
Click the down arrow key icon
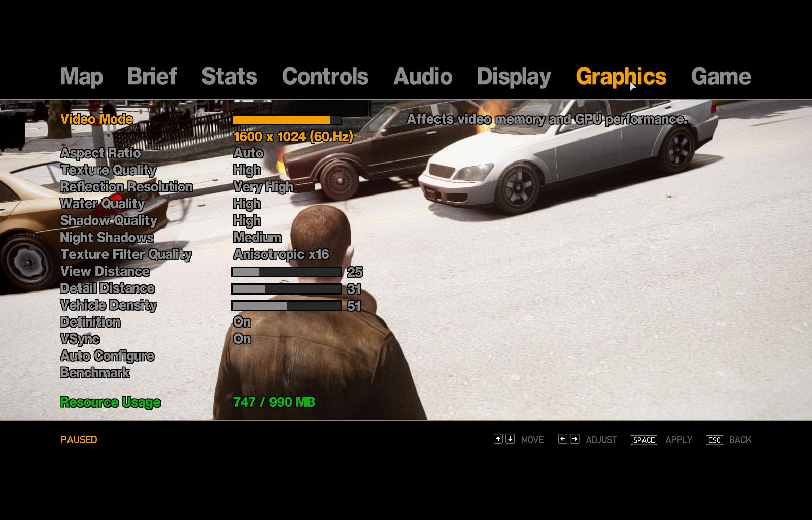510,439
